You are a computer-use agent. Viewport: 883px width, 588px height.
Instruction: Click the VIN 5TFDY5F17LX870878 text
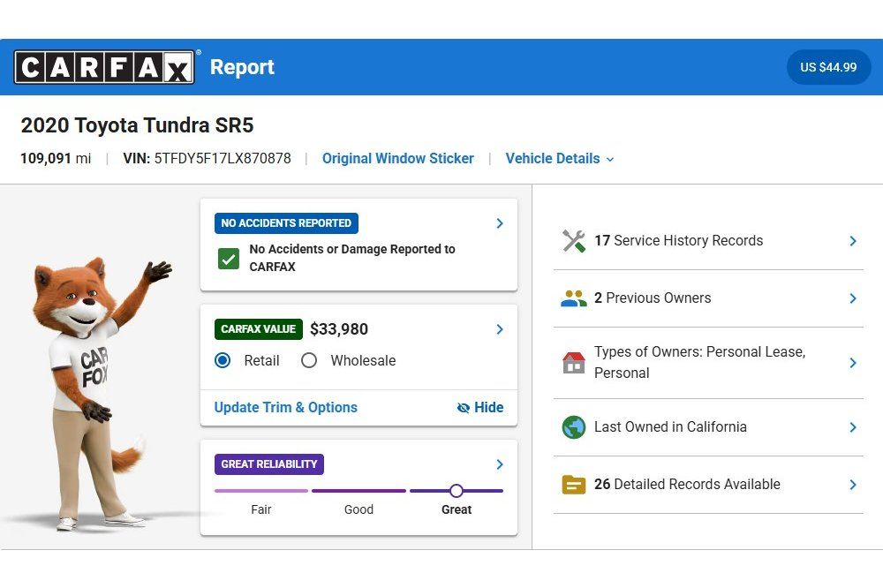(208, 159)
